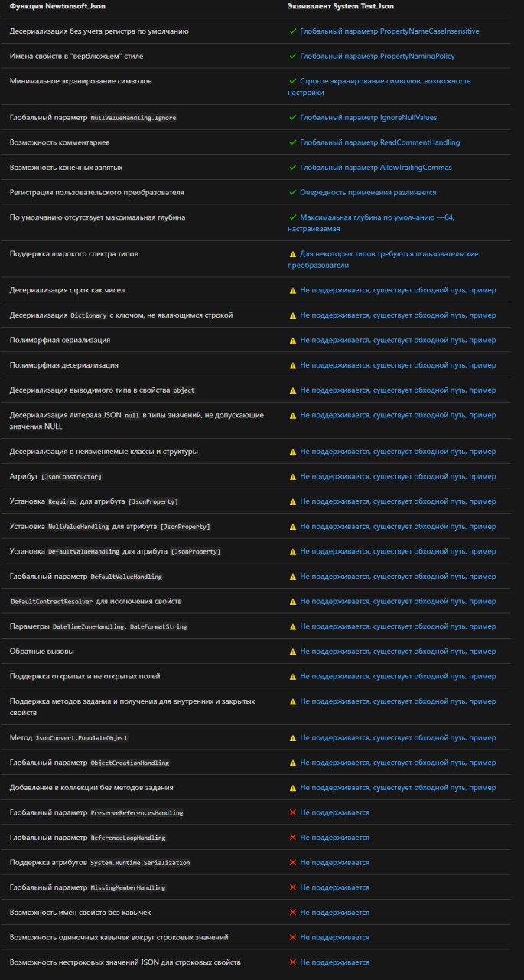Image resolution: width=524 pixels, height=980 pixels.
Task: Select the 'Полиморфная сериализация' cell
Action: click(60, 340)
